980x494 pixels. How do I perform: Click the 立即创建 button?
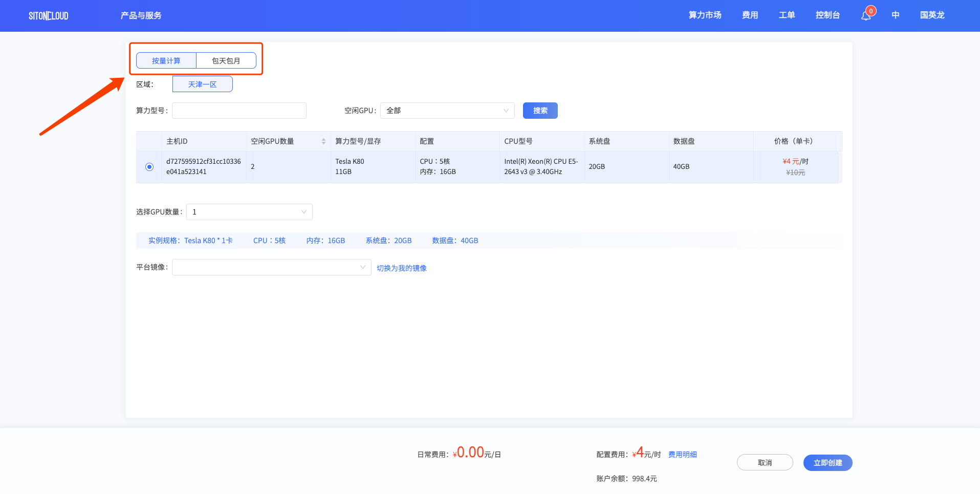pos(828,462)
